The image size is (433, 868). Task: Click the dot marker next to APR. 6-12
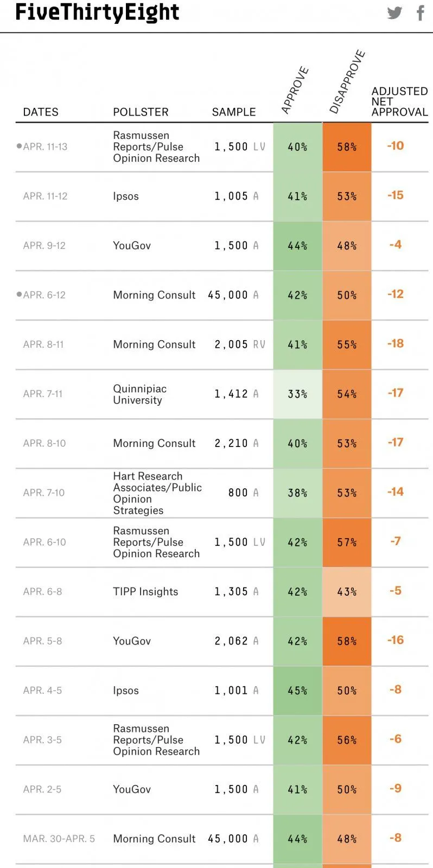[x=20, y=294]
